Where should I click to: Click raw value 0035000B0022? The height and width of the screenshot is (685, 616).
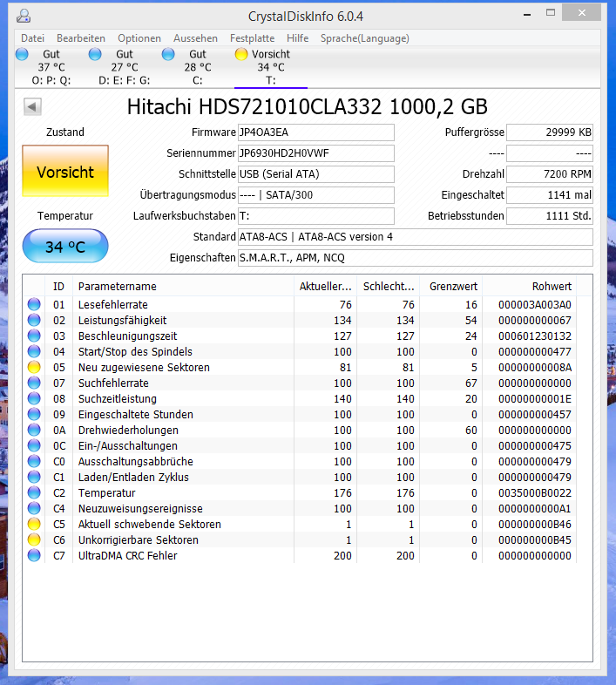(535, 493)
